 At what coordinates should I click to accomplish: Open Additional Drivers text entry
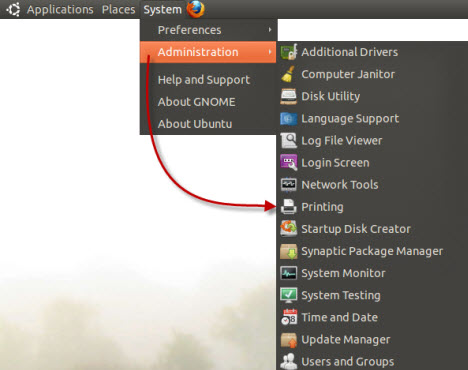pyautogui.click(x=350, y=52)
